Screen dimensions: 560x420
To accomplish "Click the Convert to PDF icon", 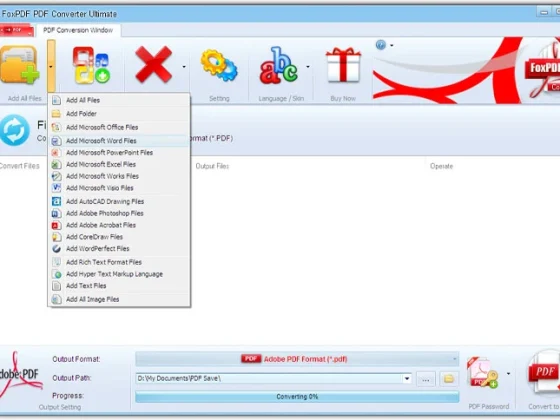I will [544, 374].
